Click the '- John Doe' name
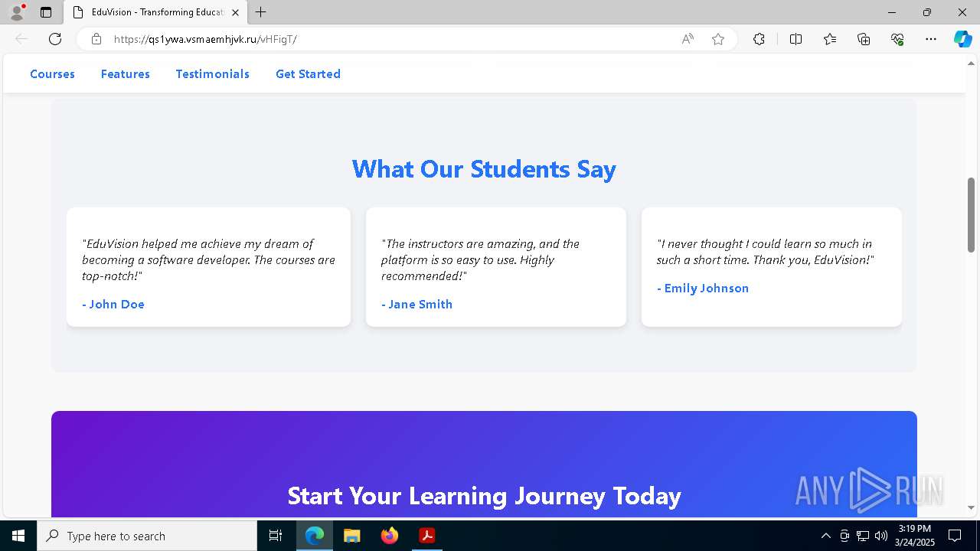Viewport: 980px width, 551px height. click(113, 304)
